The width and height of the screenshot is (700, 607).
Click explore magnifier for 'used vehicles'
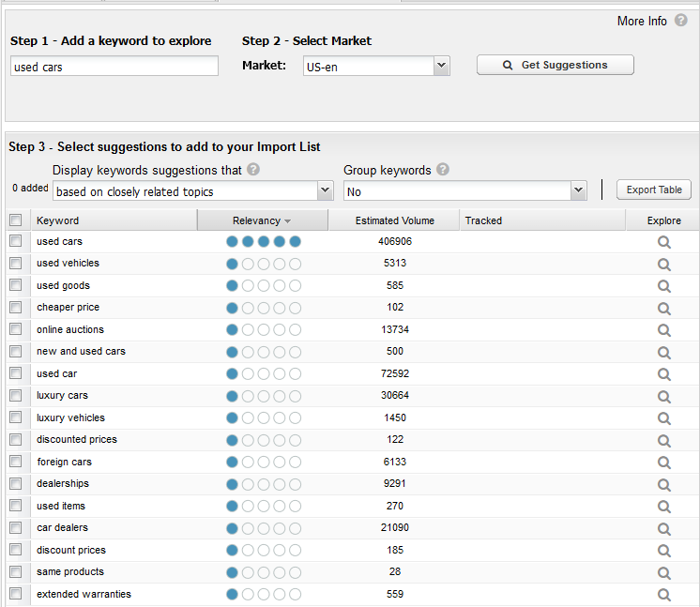tap(663, 265)
